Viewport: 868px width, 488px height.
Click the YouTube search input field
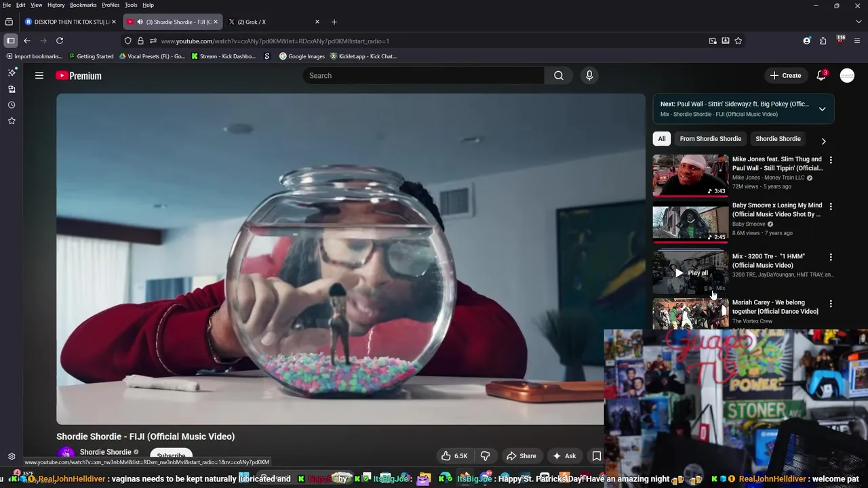[x=423, y=75]
